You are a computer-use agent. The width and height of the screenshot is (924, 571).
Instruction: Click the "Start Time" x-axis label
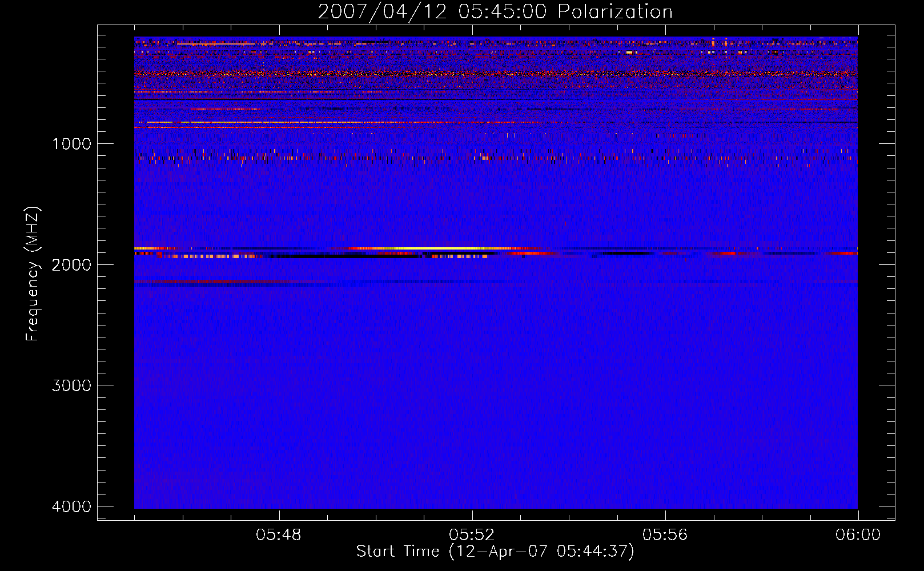[495, 552]
